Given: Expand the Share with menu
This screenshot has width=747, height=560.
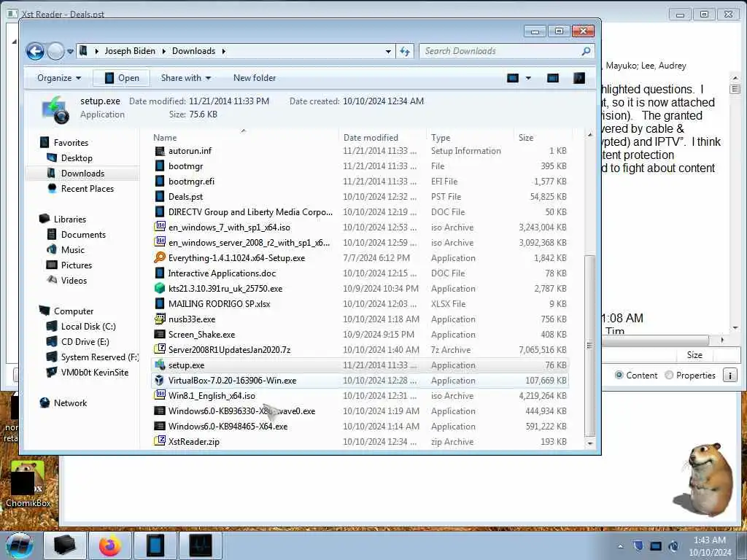Looking at the screenshot, I should coord(186,77).
